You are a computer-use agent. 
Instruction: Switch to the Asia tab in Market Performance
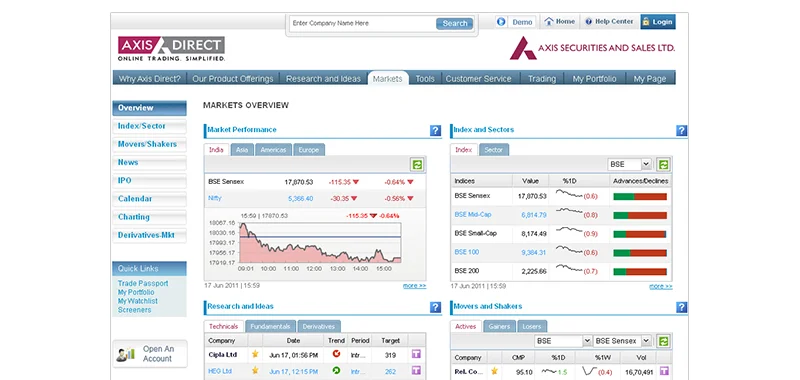point(242,150)
